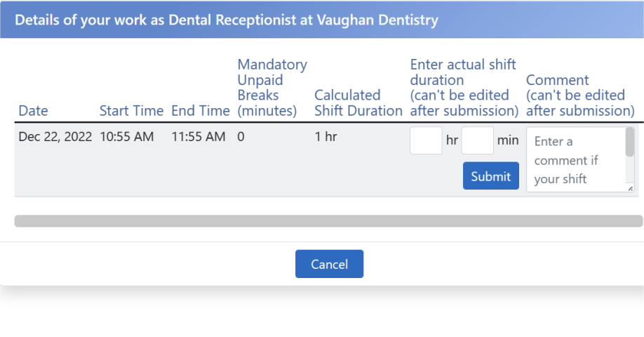Click the dialog title about Vaughan Dentistry
The image size is (644, 337).
click(227, 20)
